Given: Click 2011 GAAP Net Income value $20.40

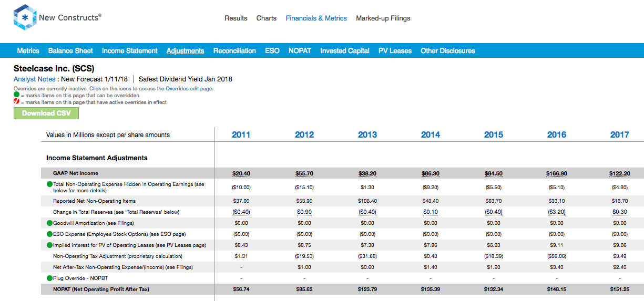Looking at the screenshot, I should (241, 173).
